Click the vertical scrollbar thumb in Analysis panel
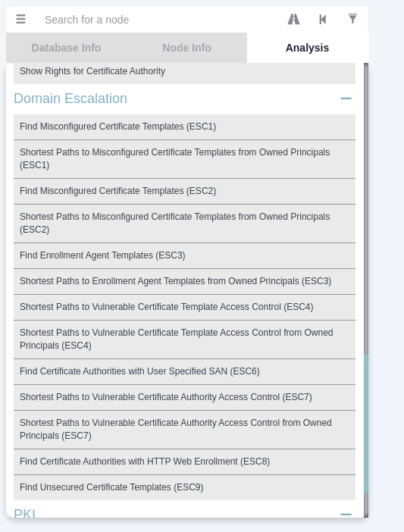404x532 pixels. point(366,424)
